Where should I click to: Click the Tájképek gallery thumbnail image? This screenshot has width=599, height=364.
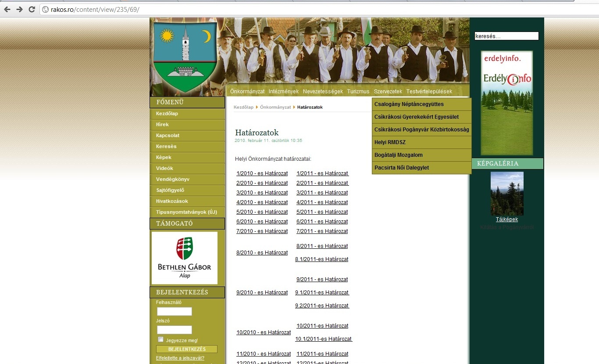pos(507,194)
